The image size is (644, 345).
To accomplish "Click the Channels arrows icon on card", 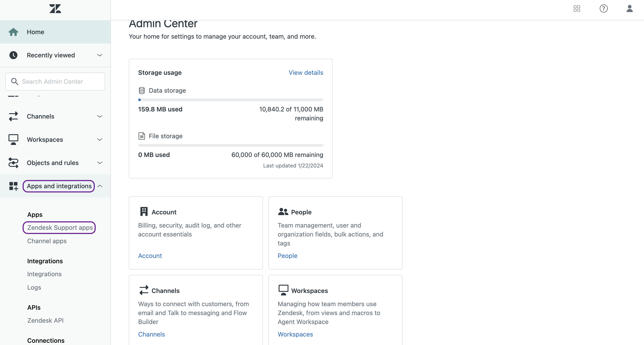I will tap(144, 290).
